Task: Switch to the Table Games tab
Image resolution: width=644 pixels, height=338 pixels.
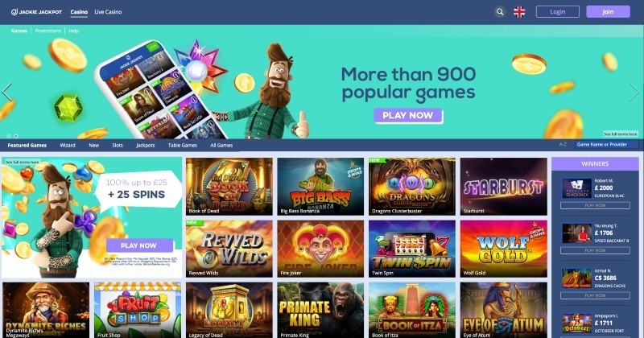Action: tap(183, 146)
